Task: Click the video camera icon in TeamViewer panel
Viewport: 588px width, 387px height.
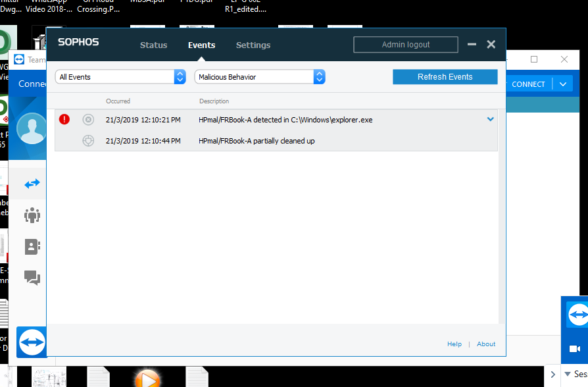Action: pyautogui.click(x=574, y=349)
